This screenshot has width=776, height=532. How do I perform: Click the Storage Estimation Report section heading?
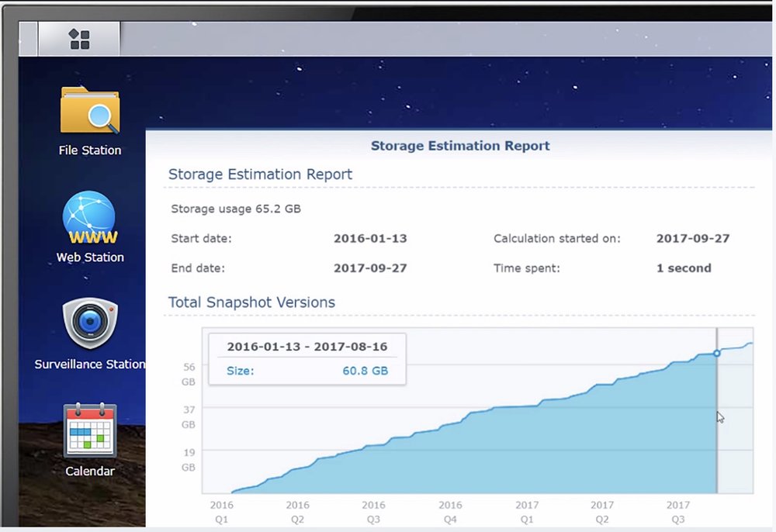[x=260, y=174]
